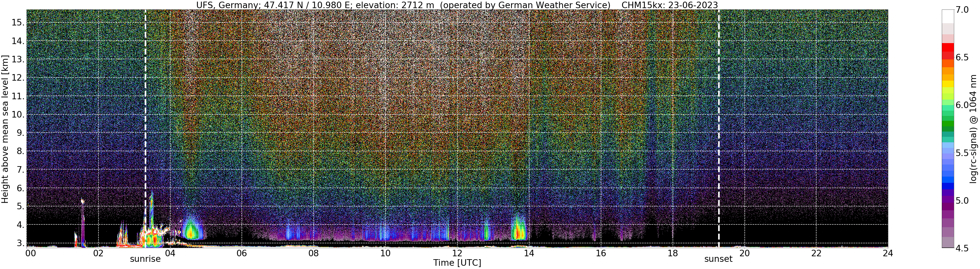Click the x-axis tick label '22'
The image size is (980, 269).
[816, 253]
